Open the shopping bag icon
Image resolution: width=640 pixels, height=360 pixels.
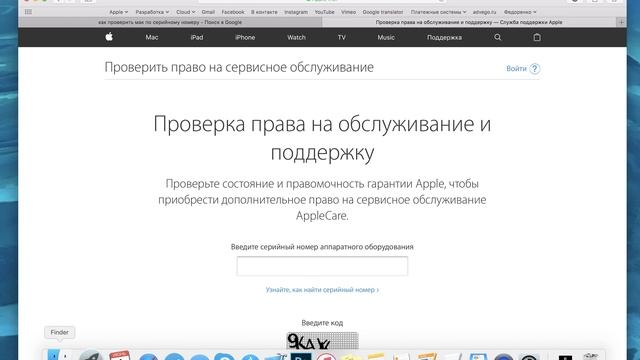click(537, 37)
